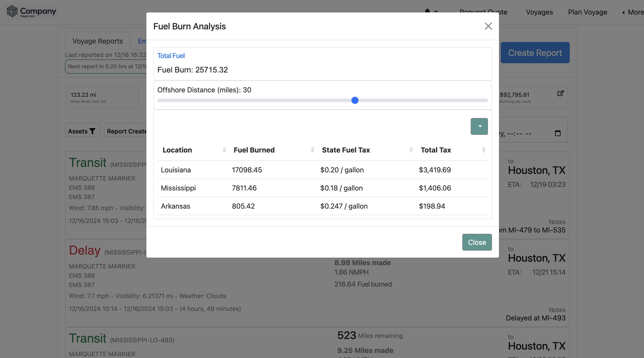Open the Voyages menu item
The width and height of the screenshot is (644, 358).
[539, 12]
